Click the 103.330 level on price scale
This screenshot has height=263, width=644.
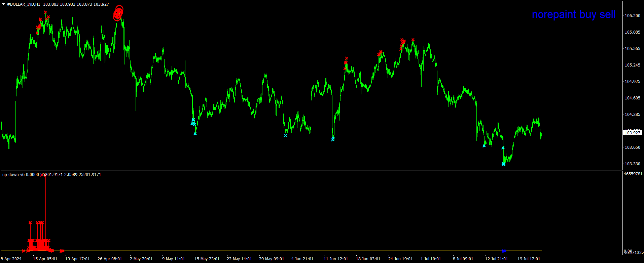point(632,164)
